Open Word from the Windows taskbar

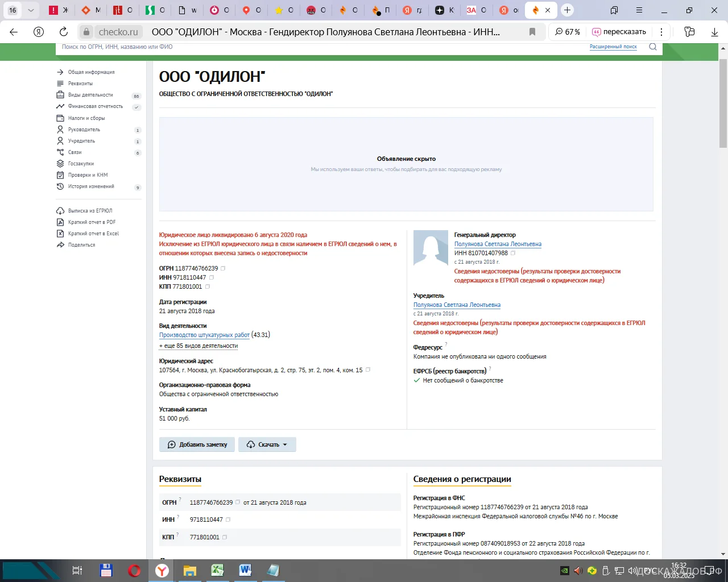[x=245, y=570]
